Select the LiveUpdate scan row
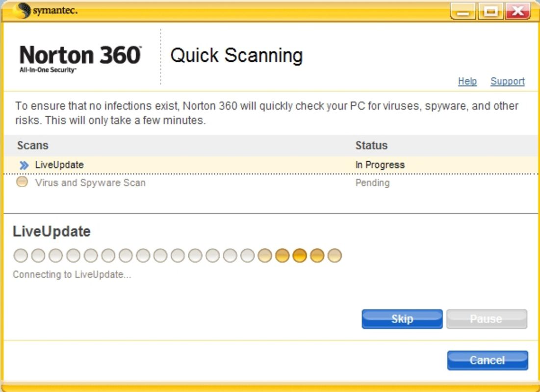Viewport: 540px width, 392px height. [x=271, y=165]
